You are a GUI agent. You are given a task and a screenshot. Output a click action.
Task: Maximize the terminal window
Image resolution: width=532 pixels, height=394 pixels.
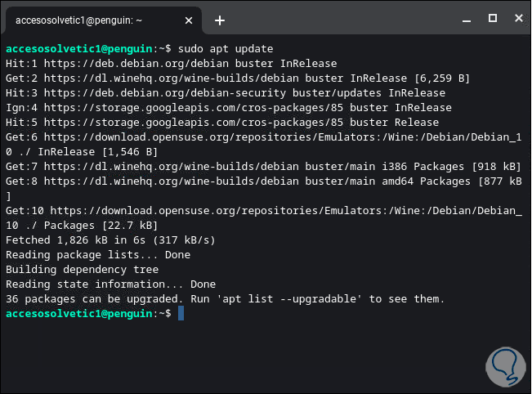tap(492, 18)
